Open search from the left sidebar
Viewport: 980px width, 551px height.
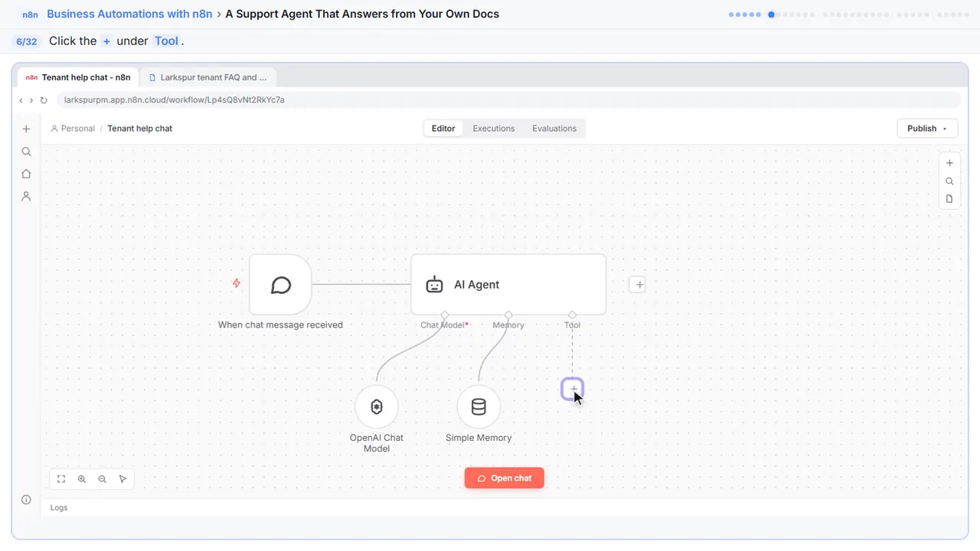point(26,152)
